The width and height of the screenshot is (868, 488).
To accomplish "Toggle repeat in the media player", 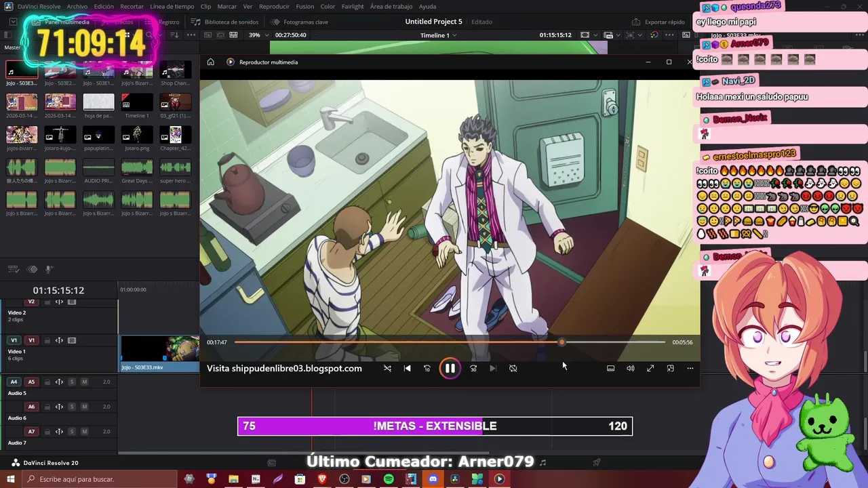I will 513,368.
